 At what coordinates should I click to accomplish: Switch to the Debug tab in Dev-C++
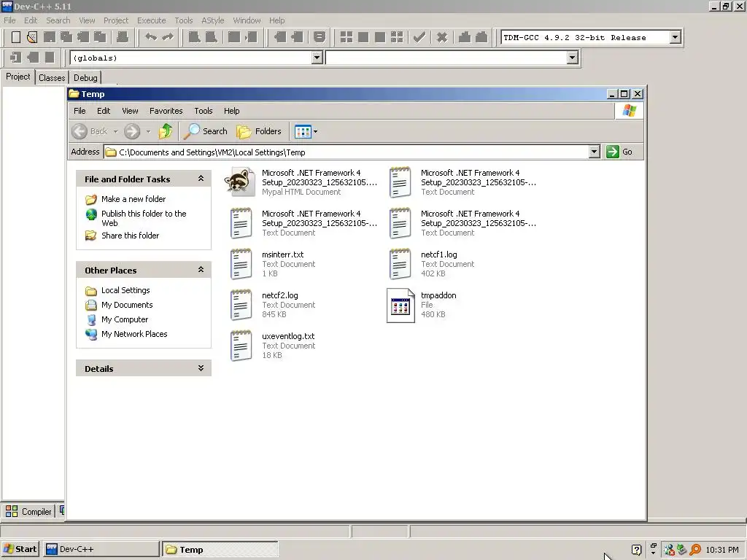tap(85, 77)
